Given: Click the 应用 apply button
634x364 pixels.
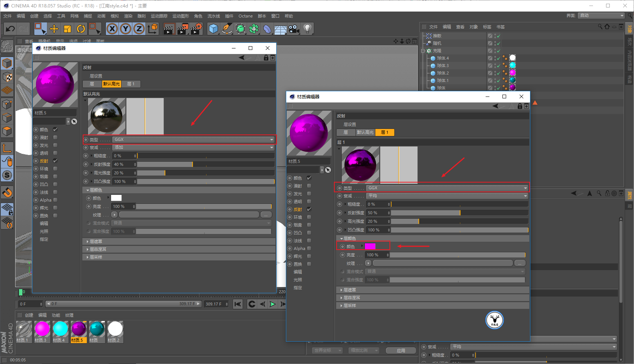Looking at the screenshot, I should point(401,351).
